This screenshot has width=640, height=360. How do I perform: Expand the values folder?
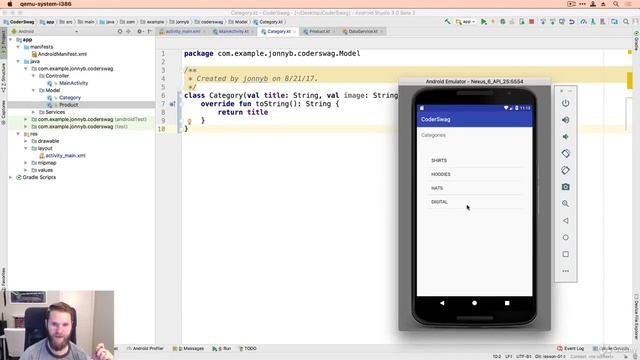coord(26,170)
